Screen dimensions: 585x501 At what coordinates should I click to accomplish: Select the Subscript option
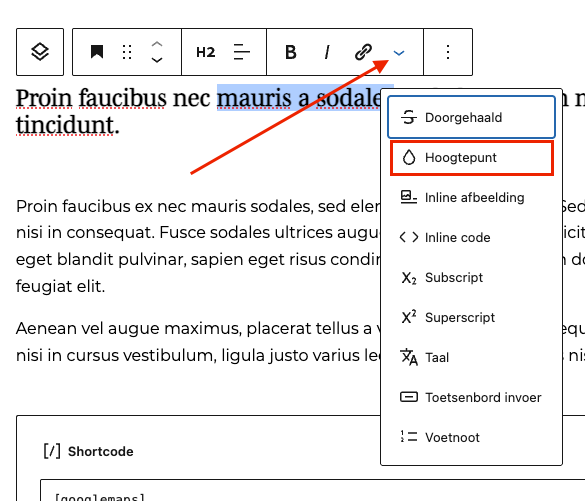pyautogui.click(x=472, y=278)
